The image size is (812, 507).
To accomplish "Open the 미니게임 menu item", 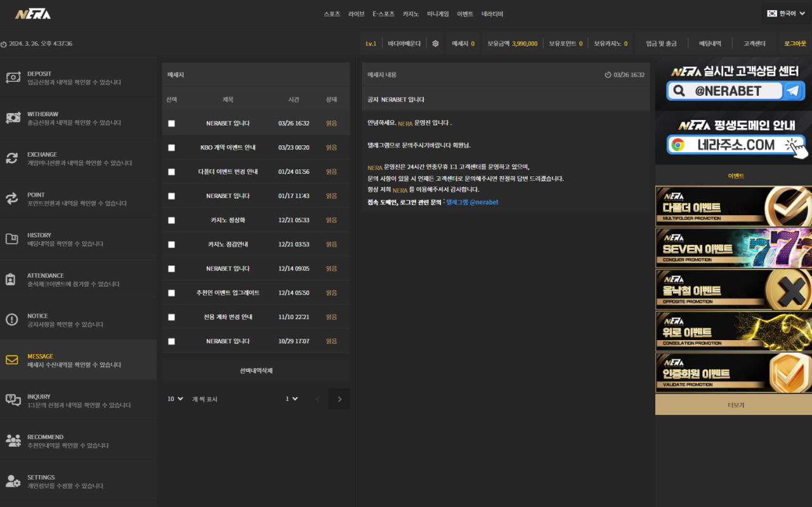I will click(438, 14).
